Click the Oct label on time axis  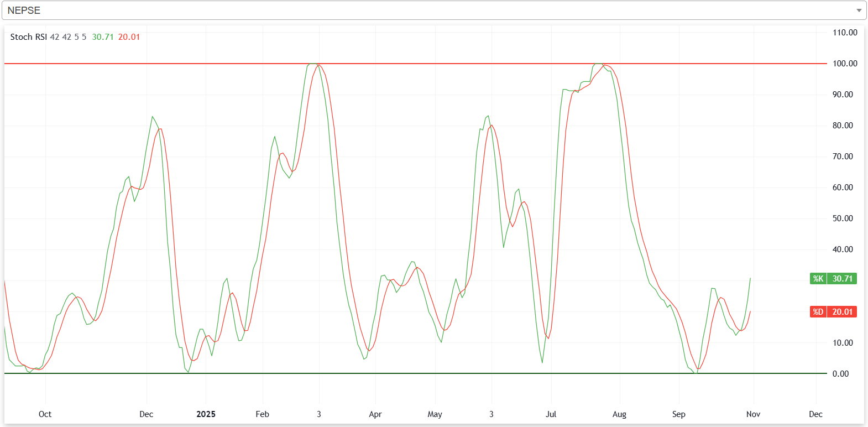pyautogui.click(x=45, y=414)
